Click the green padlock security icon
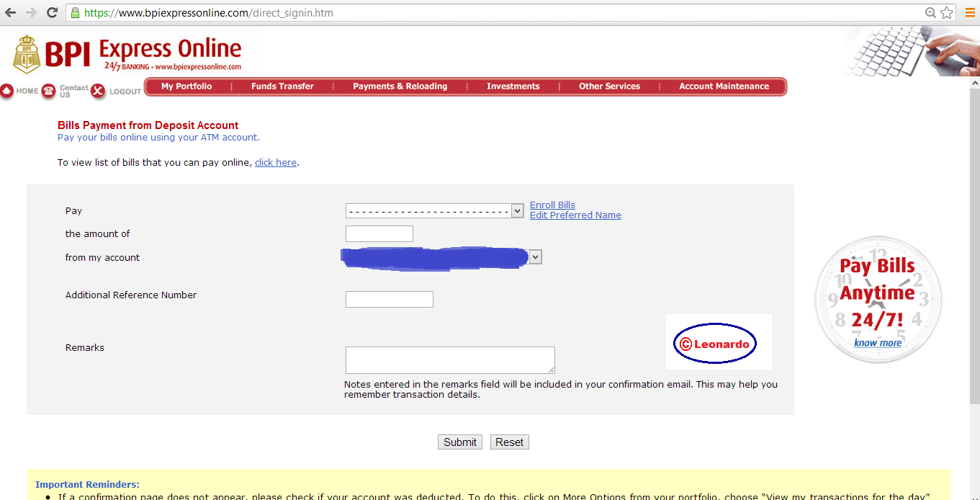The height and width of the screenshot is (500, 980). 75,13
